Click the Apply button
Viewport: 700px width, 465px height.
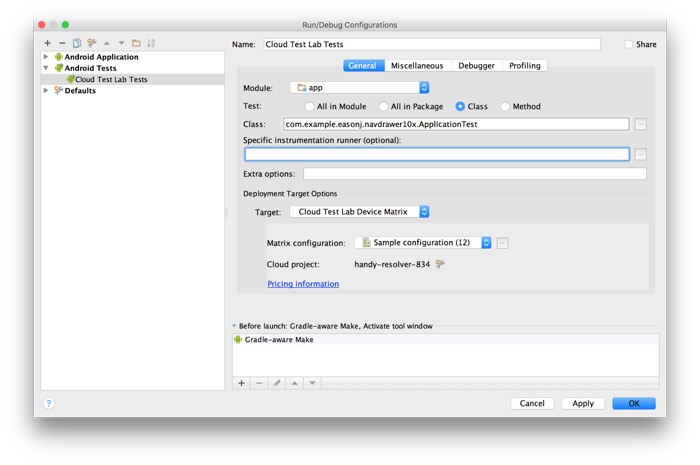click(x=583, y=403)
